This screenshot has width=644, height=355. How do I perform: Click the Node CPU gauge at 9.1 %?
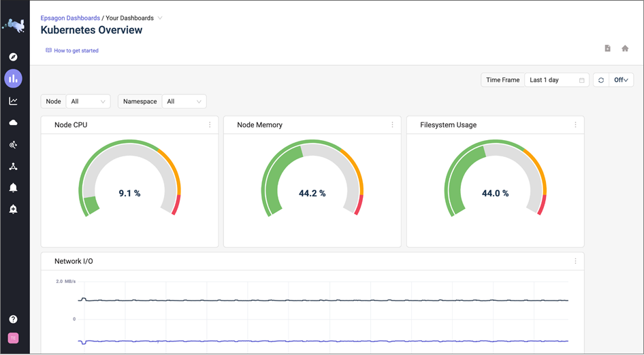[x=130, y=178]
